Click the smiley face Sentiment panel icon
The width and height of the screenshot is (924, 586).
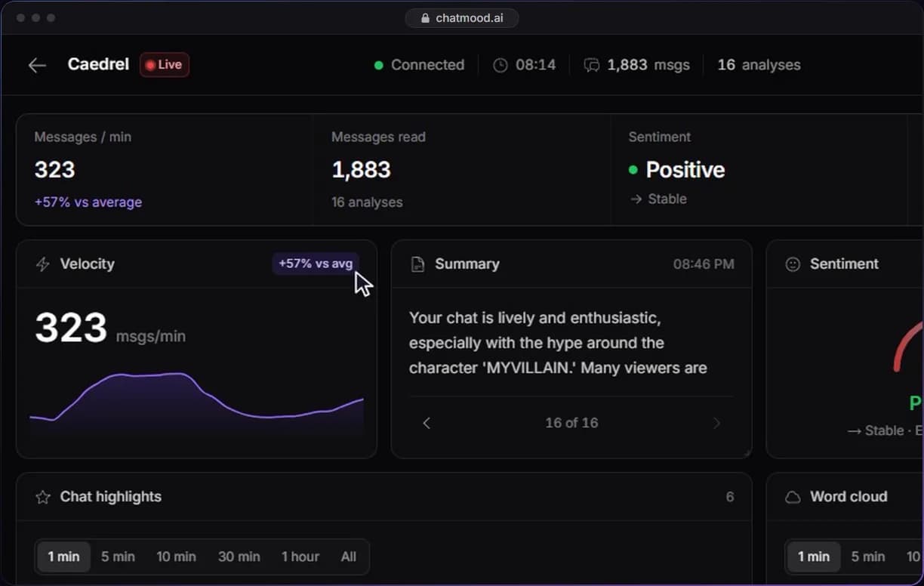click(793, 264)
